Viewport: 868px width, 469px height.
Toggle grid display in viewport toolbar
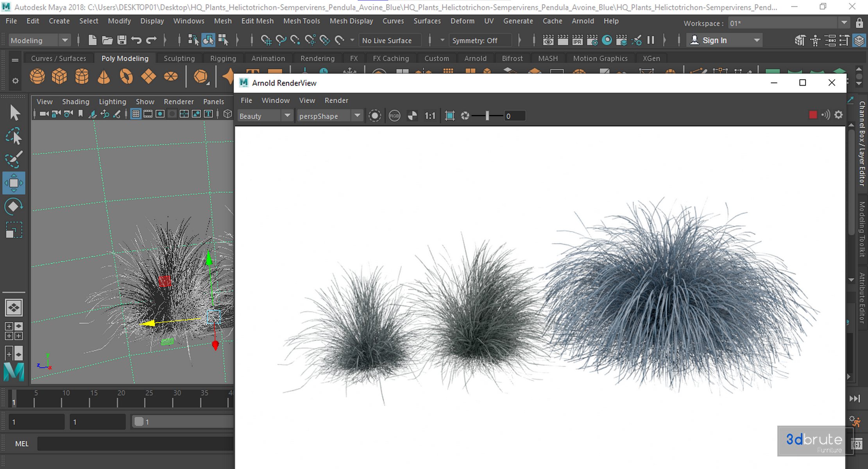click(136, 114)
